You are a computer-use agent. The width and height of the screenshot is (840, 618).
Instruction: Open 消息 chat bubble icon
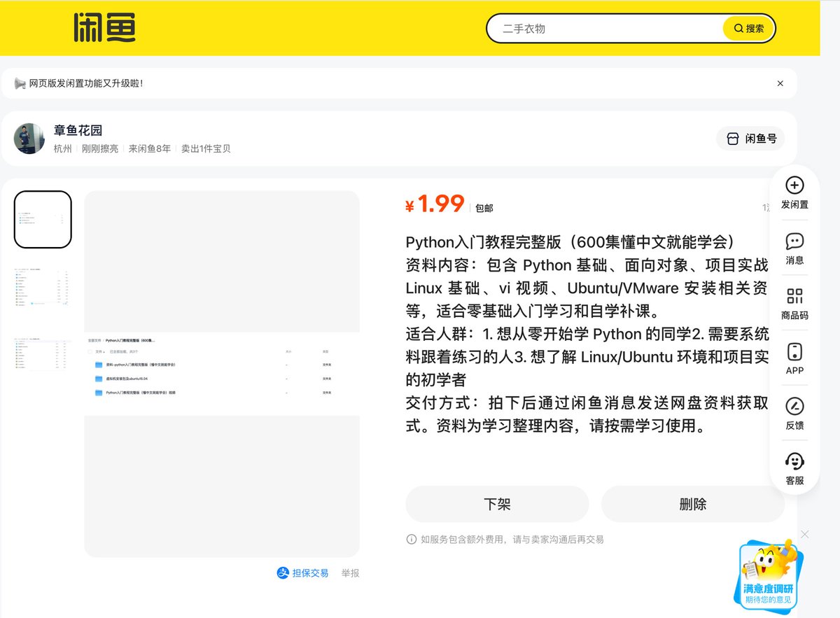click(x=794, y=241)
